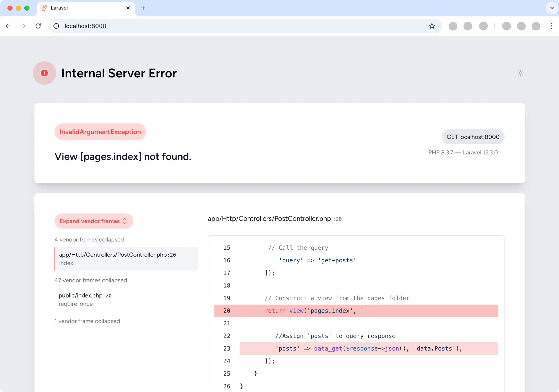Click the red error alert icon
The width and height of the screenshot is (559, 392).
pos(44,73)
